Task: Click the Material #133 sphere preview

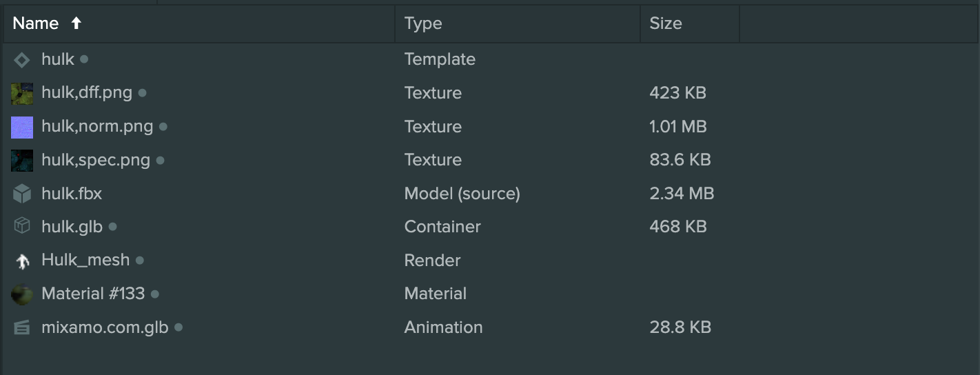Action: 22,294
